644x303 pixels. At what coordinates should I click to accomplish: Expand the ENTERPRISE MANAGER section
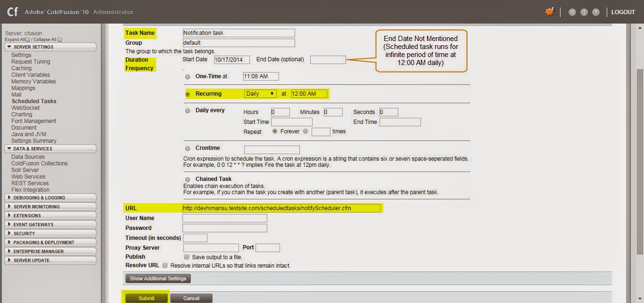click(50, 251)
